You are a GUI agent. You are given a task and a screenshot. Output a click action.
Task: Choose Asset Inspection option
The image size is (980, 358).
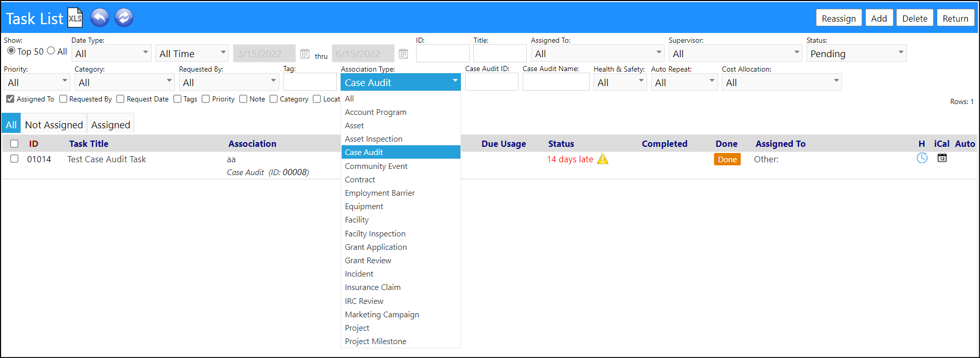[401, 139]
